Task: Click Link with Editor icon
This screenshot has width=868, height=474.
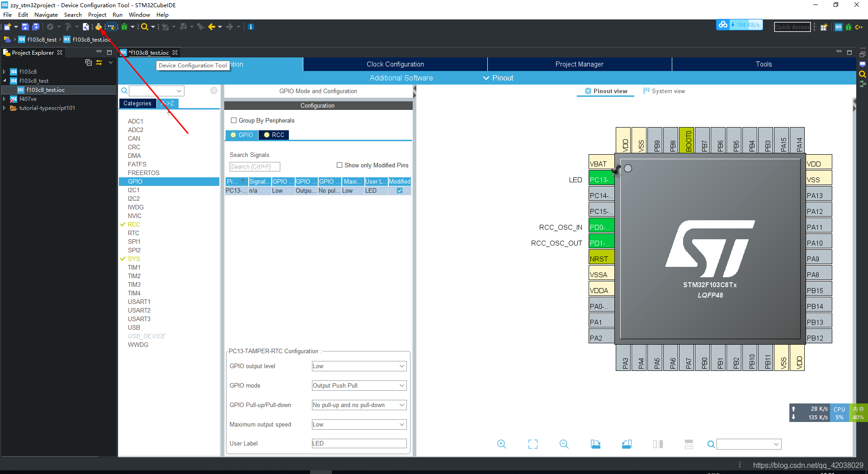Action: [x=99, y=62]
